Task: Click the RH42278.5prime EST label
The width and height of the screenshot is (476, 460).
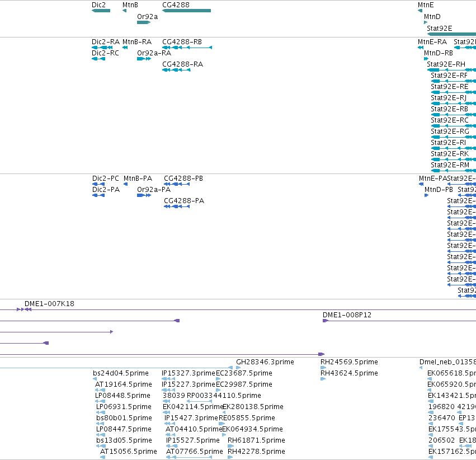Action: pyautogui.click(x=257, y=452)
